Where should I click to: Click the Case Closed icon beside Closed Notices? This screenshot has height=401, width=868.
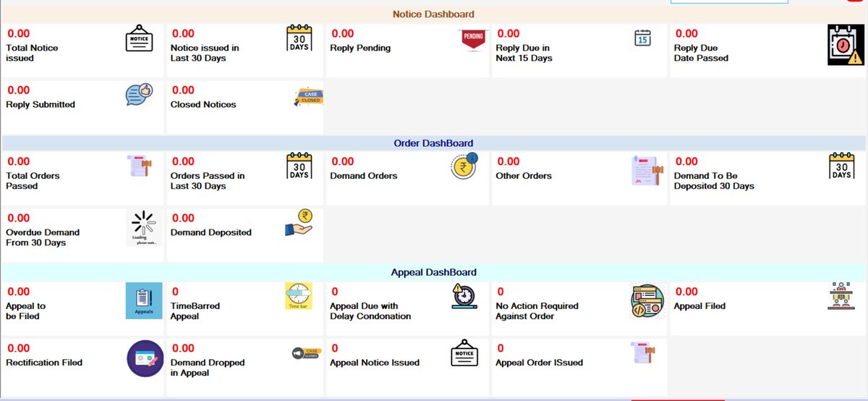308,98
